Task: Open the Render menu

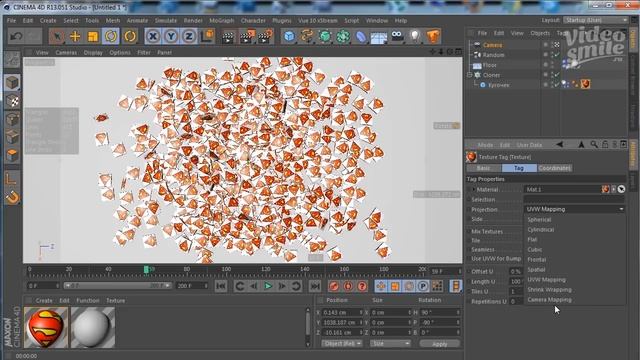Action: [193, 20]
